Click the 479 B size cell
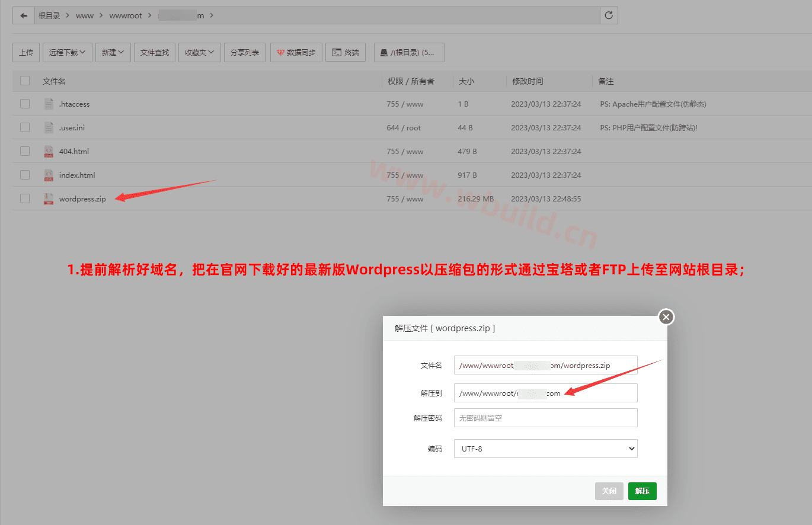812x525 pixels. click(467, 152)
